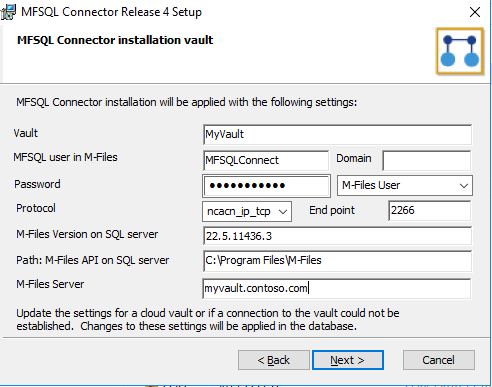Cancel the MFSQL Connector setup
Image resolution: width=492 pixels, height=387 pixels.
(439, 360)
